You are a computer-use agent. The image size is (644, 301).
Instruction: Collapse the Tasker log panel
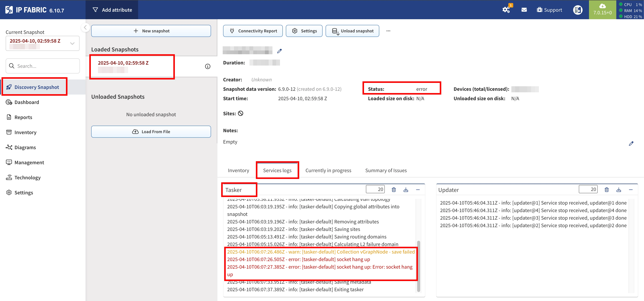point(418,190)
